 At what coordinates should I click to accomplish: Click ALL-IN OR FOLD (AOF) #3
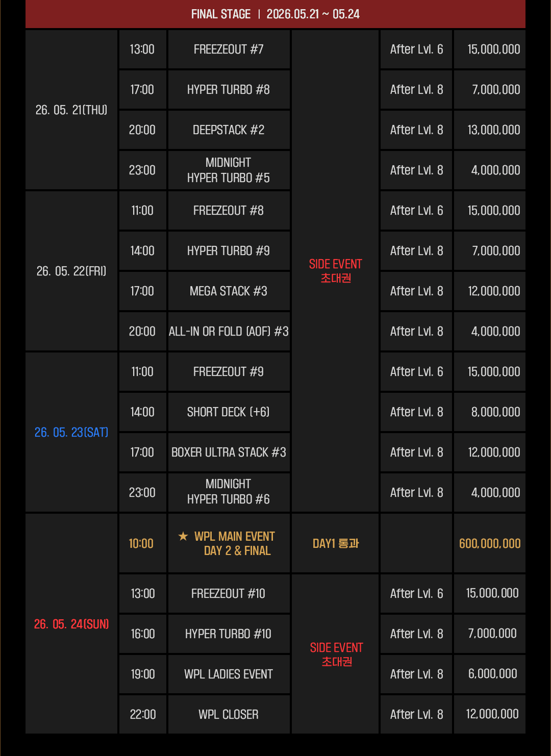(229, 332)
